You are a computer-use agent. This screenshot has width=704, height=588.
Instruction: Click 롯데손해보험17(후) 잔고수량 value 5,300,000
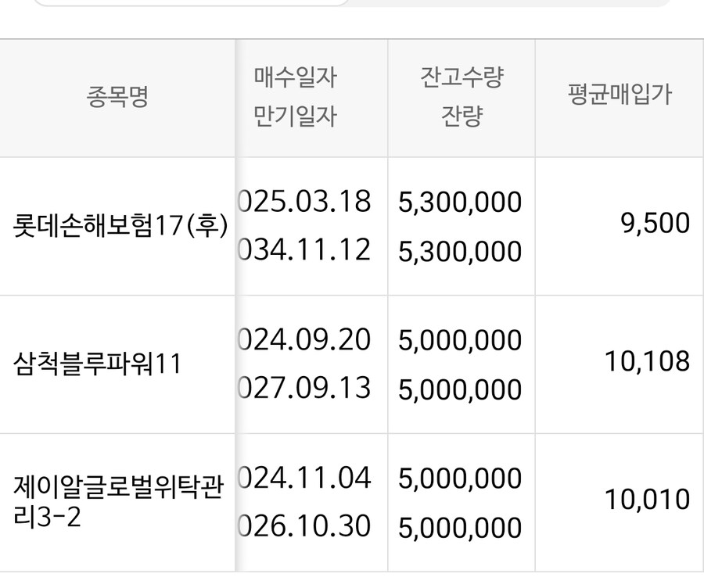[x=460, y=202]
